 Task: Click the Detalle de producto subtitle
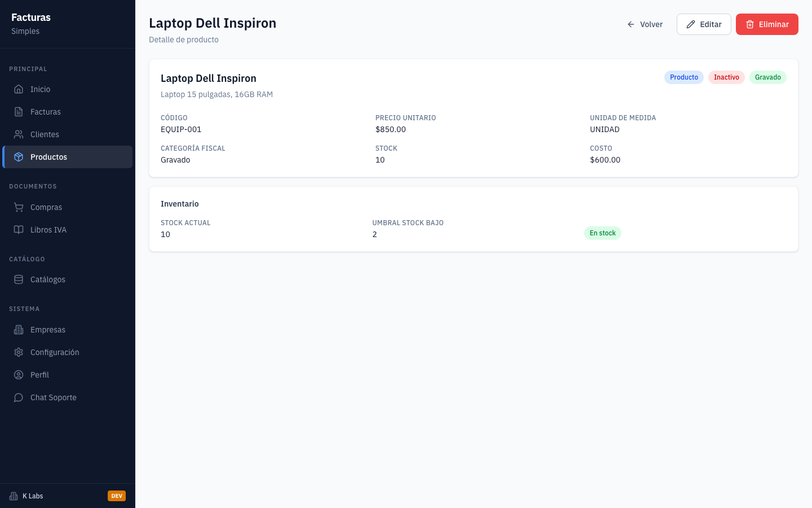coord(184,40)
